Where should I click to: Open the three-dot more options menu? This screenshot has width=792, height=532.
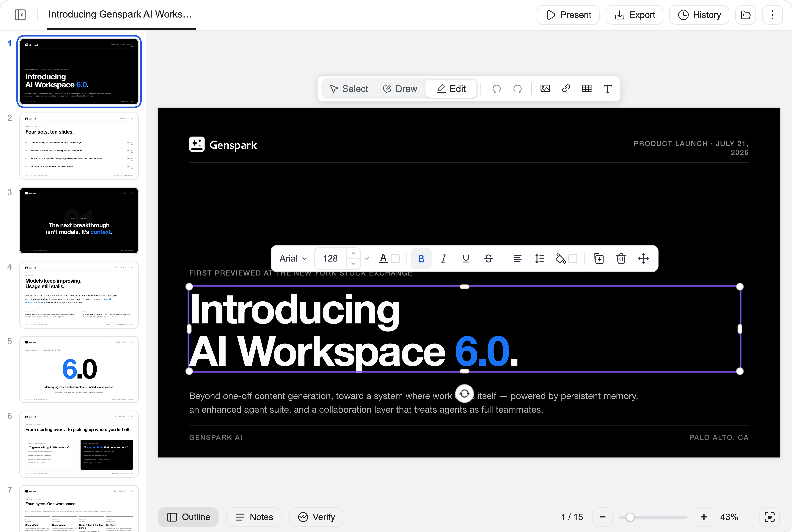pyautogui.click(x=772, y=15)
